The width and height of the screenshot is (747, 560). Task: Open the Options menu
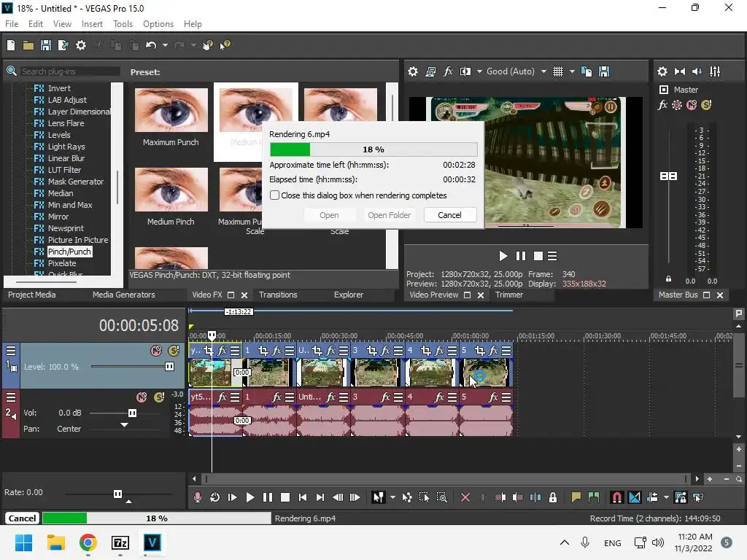coord(158,24)
